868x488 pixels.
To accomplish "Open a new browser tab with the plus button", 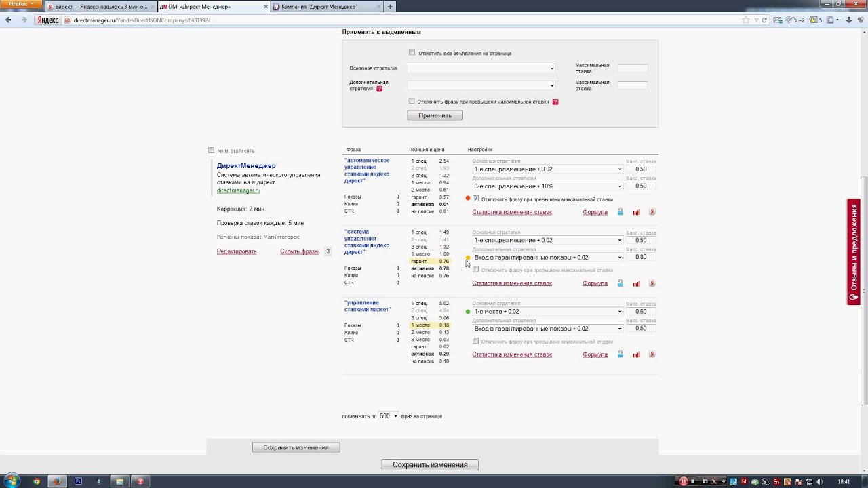I will click(x=390, y=7).
